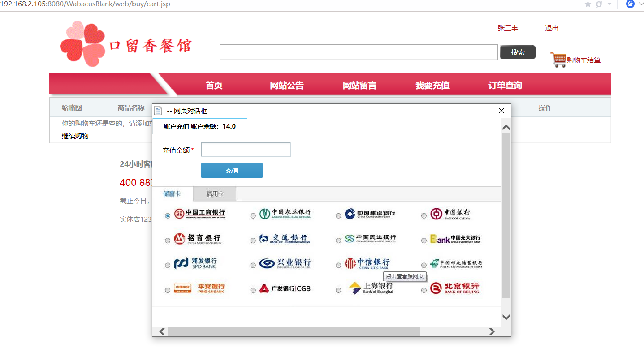Click the 广发银行 CGB logo

pyautogui.click(x=285, y=288)
